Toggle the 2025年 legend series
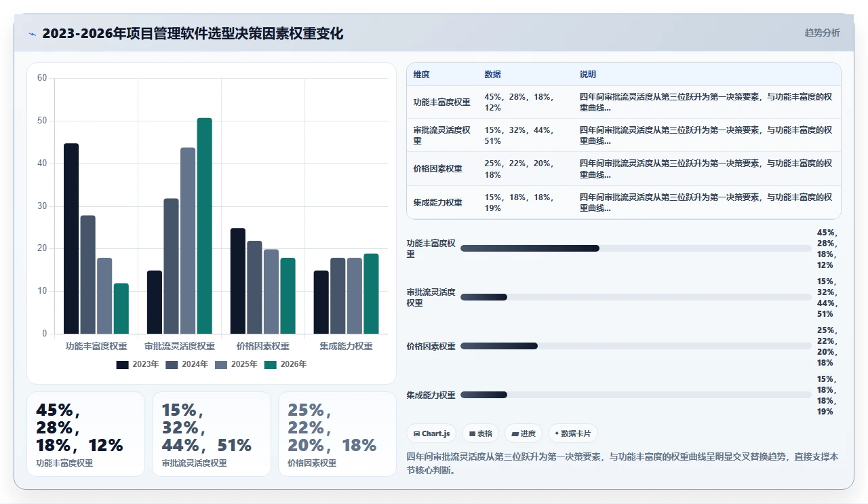868x504 pixels. tap(236, 364)
